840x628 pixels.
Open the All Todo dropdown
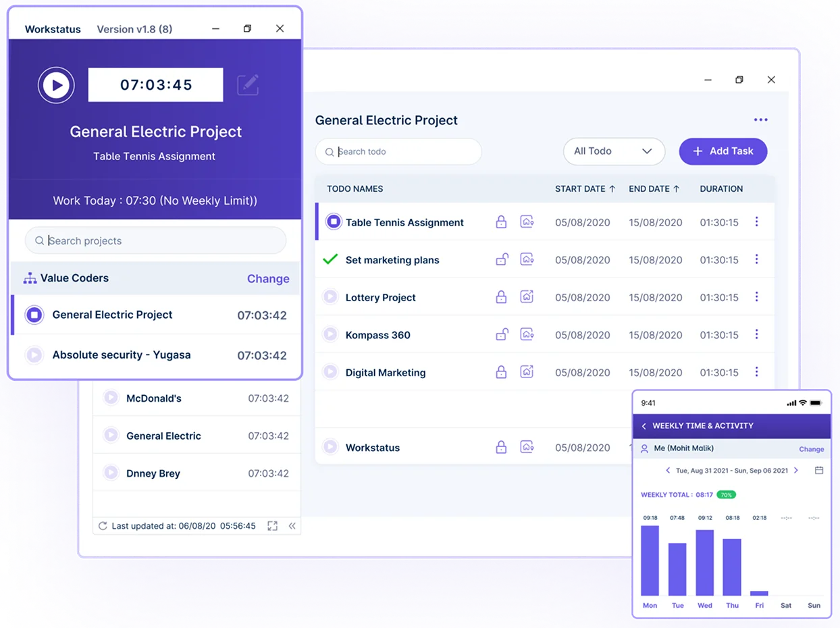click(614, 151)
